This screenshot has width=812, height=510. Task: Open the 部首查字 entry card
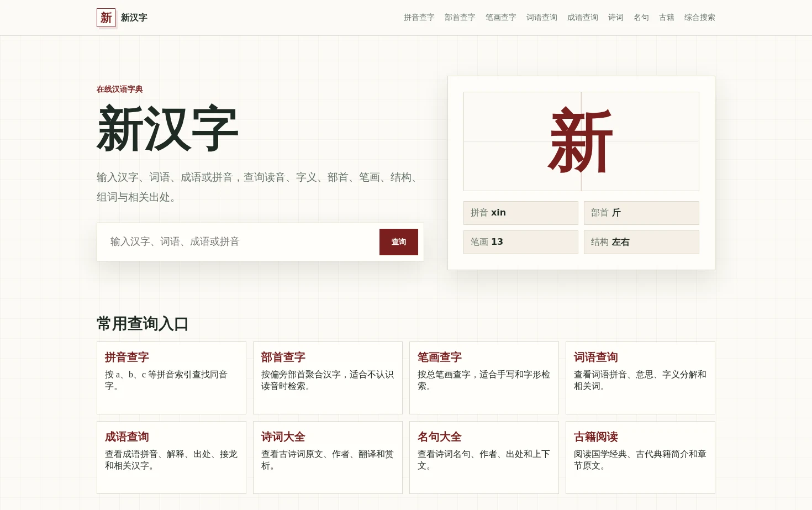click(x=328, y=378)
